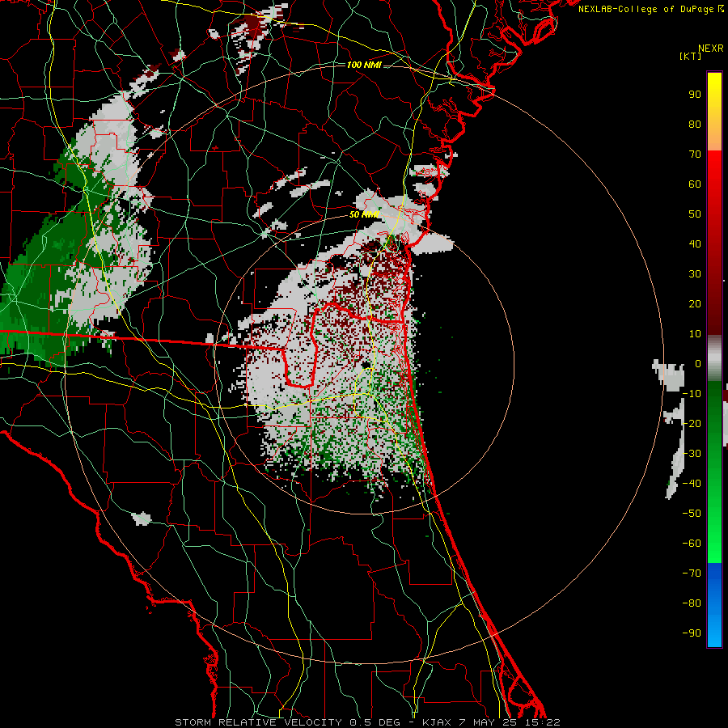Click the [KT] units label

pos(690,56)
